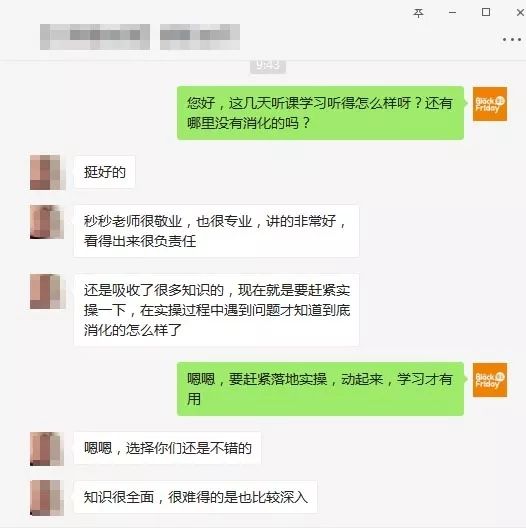Select the 挺好的 message bubble

pos(104,172)
